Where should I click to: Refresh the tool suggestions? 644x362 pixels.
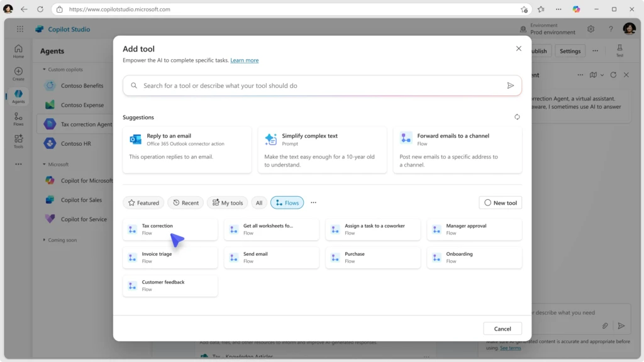[x=517, y=117]
